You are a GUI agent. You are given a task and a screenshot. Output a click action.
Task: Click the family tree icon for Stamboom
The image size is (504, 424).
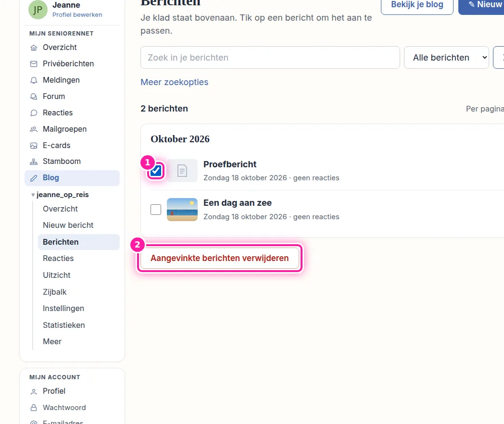point(34,162)
